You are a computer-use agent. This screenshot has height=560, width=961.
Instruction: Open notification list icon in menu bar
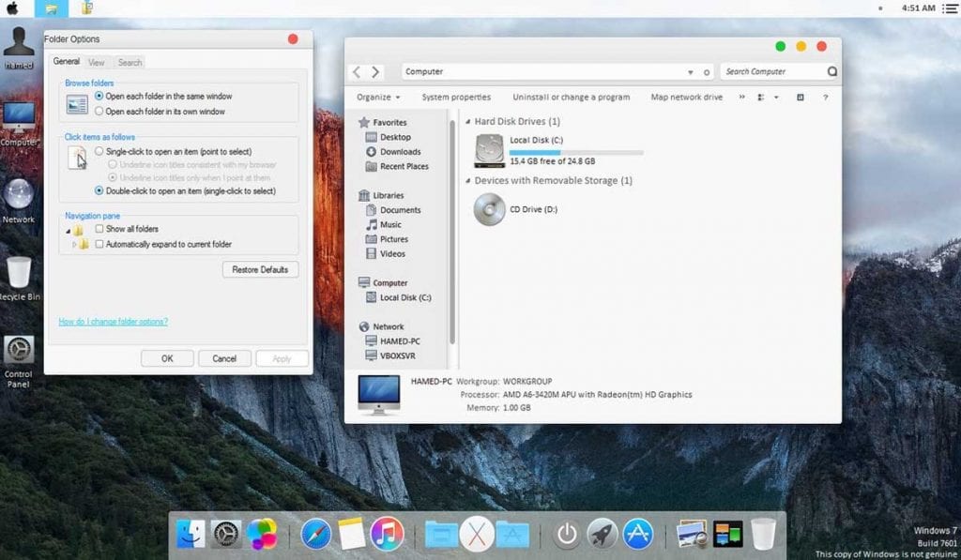tap(950, 8)
